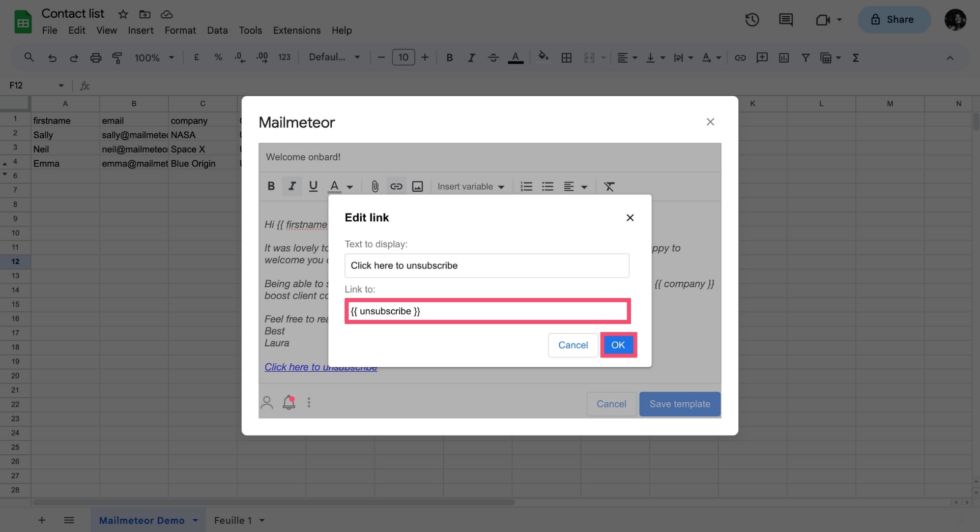Format as currency pound icon
The height and width of the screenshot is (532, 980).
point(196,57)
